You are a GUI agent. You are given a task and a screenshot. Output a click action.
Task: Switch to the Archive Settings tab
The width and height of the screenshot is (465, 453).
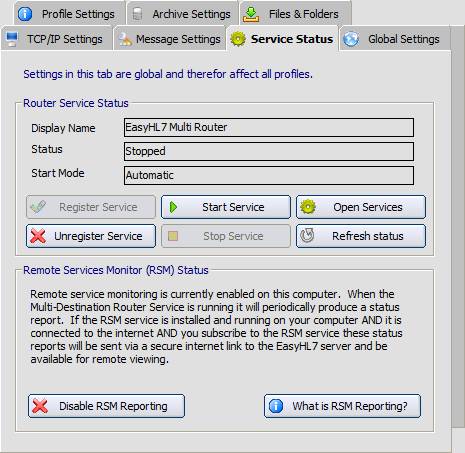point(182,14)
